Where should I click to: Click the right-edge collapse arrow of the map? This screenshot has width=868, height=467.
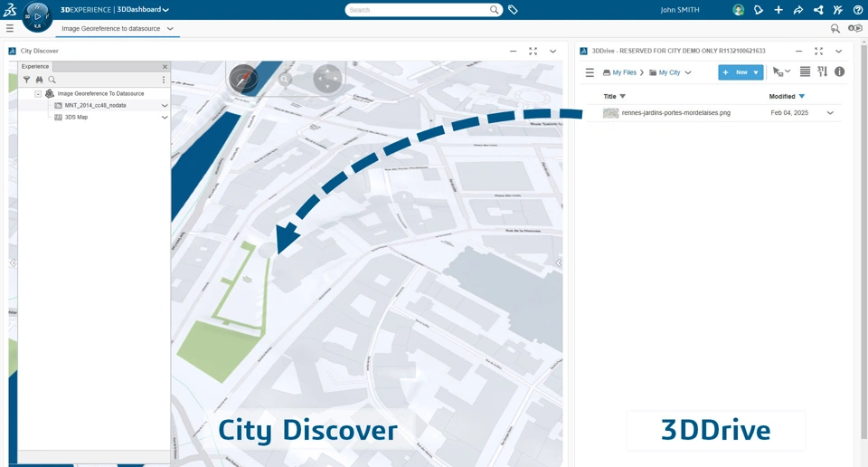(x=559, y=263)
